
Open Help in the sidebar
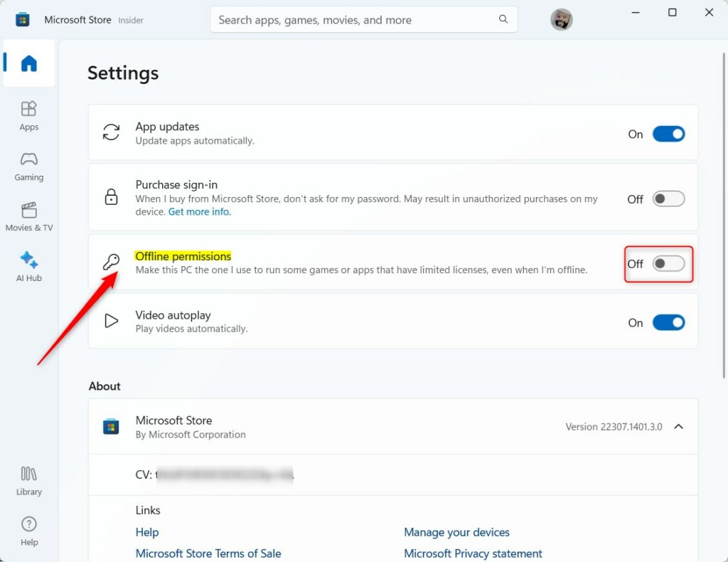click(28, 531)
